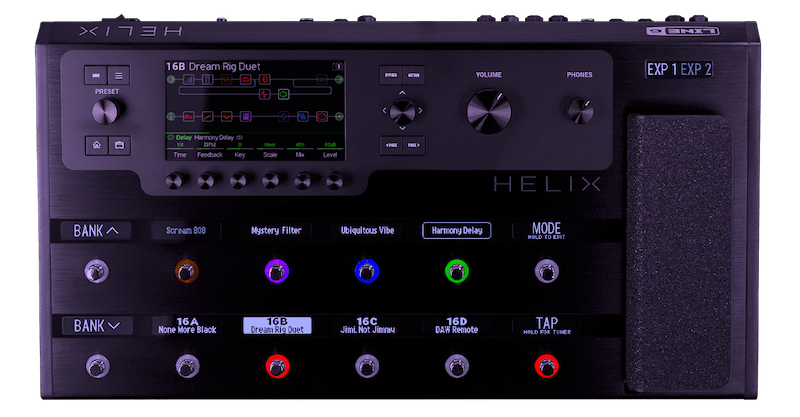Tap the Save button left of the display
This screenshot has width=800, height=417.
pyautogui.click(x=96, y=76)
